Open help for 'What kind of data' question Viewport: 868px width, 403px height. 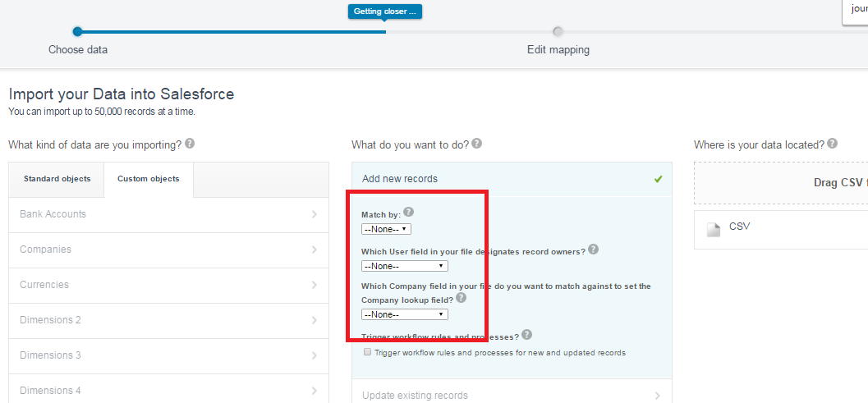click(x=190, y=144)
